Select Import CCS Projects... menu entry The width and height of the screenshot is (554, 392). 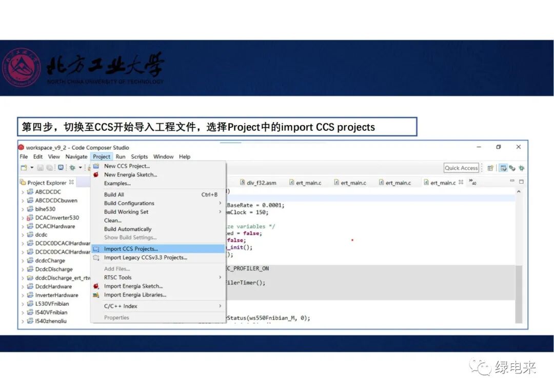(x=158, y=249)
